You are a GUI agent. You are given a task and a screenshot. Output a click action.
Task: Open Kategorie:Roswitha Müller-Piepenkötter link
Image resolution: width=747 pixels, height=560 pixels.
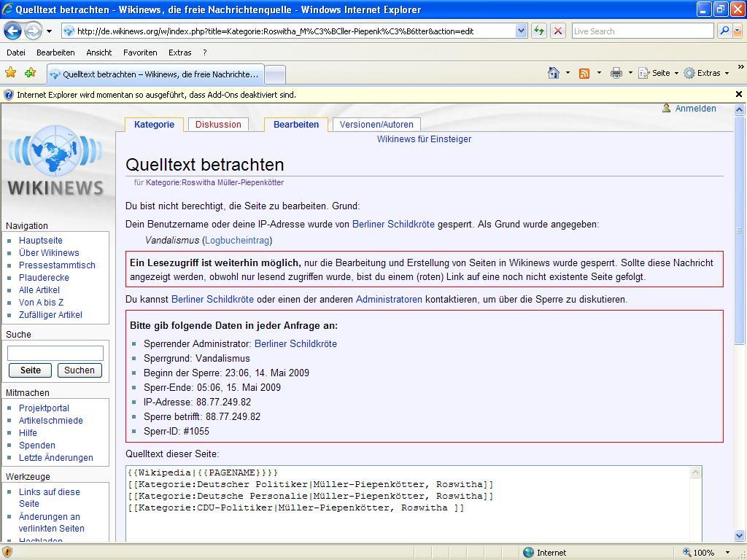pos(214,182)
